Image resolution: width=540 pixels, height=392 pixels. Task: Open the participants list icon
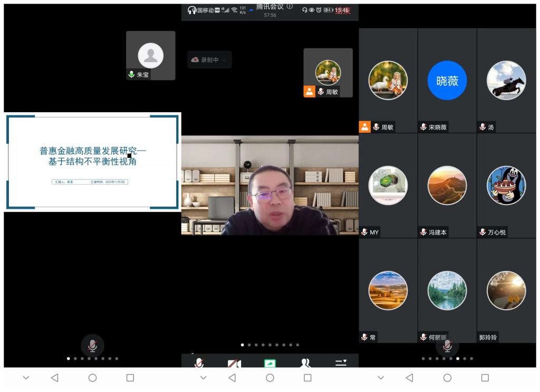(x=305, y=363)
